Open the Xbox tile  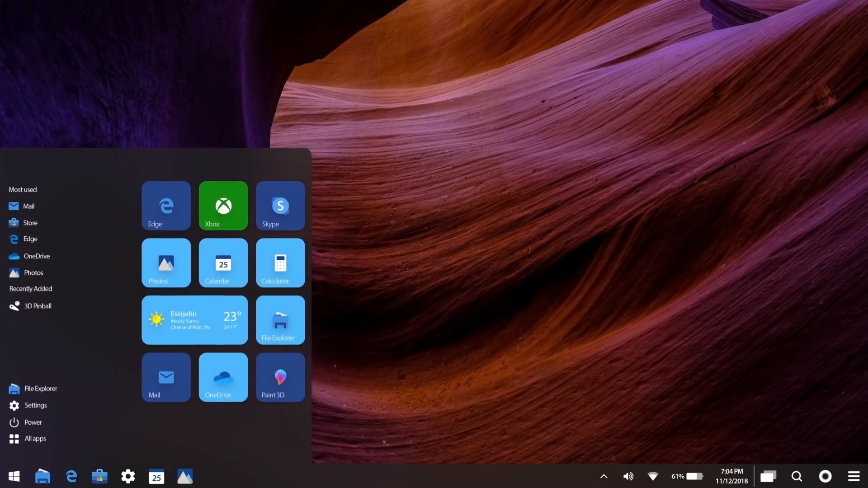tap(223, 206)
